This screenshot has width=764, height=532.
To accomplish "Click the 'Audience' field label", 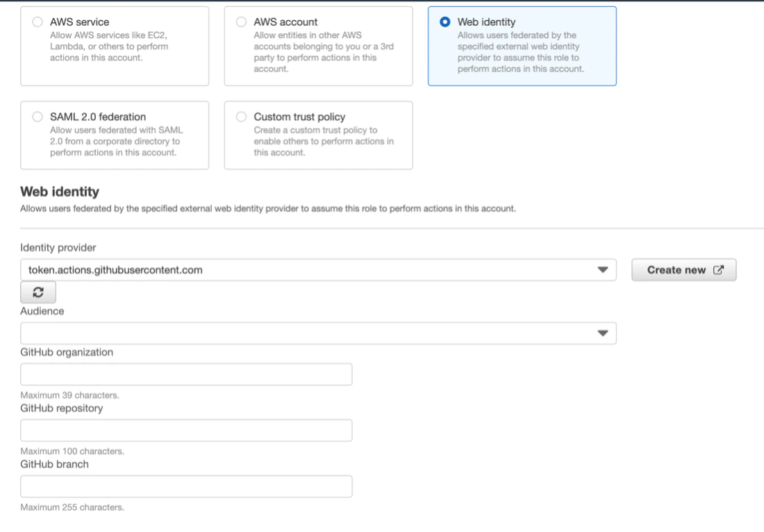I will [42, 311].
